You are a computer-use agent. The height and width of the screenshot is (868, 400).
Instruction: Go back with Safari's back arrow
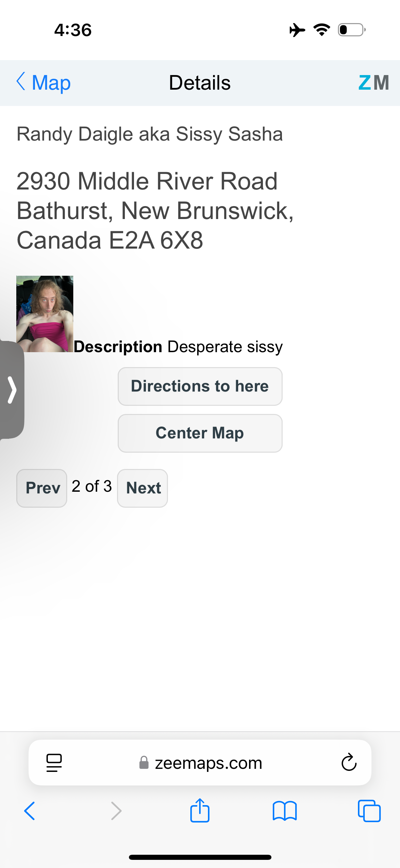30,811
